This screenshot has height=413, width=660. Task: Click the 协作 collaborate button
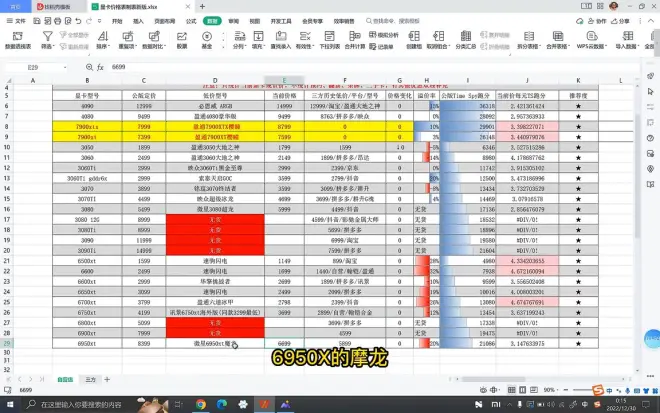click(x=597, y=21)
